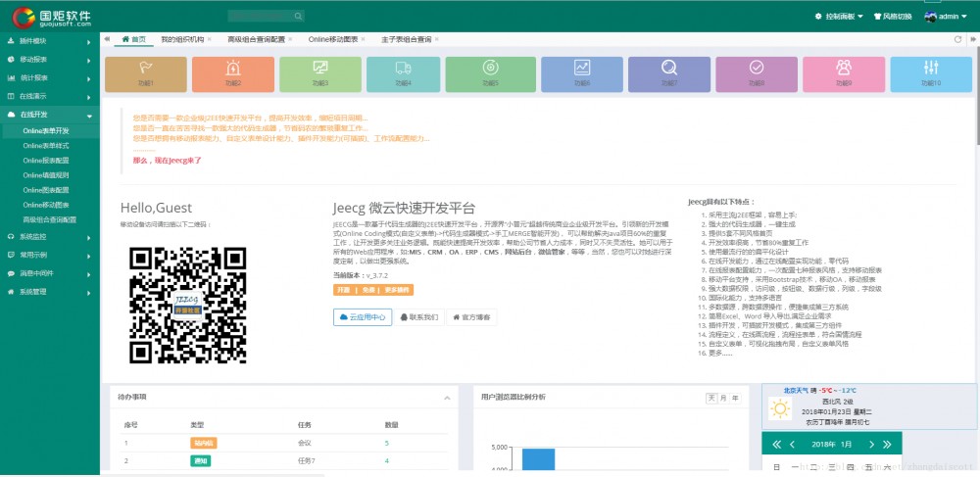The height and width of the screenshot is (477, 980).
Task: Open the 功能8 checkmark tile
Action: (757, 74)
